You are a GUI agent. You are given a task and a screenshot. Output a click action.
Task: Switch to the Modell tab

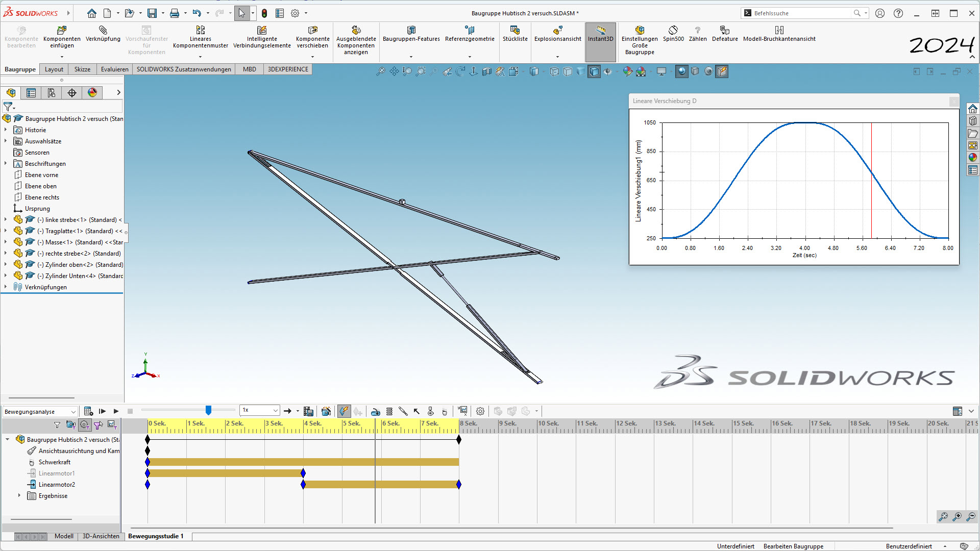tap(64, 536)
